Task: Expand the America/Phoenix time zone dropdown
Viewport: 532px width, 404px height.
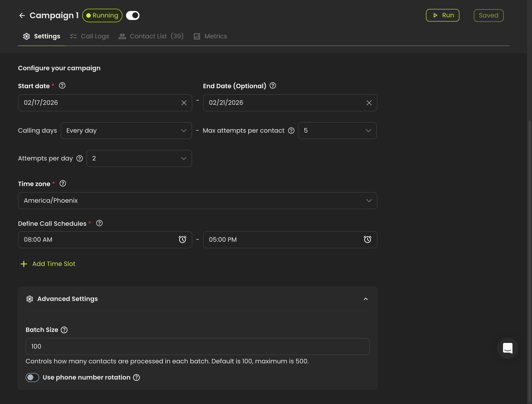Action: [197, 201]
